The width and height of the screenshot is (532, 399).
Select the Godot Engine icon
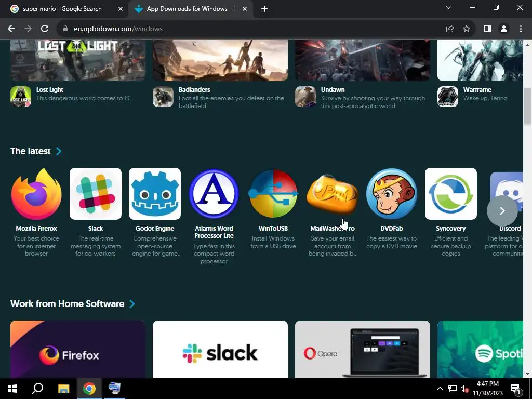(x=155, y=194)
